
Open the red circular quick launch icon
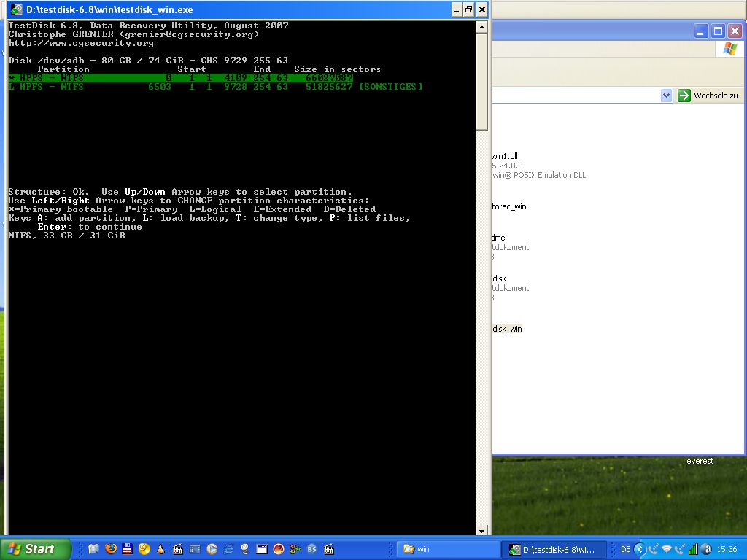[x=279, y=549]
